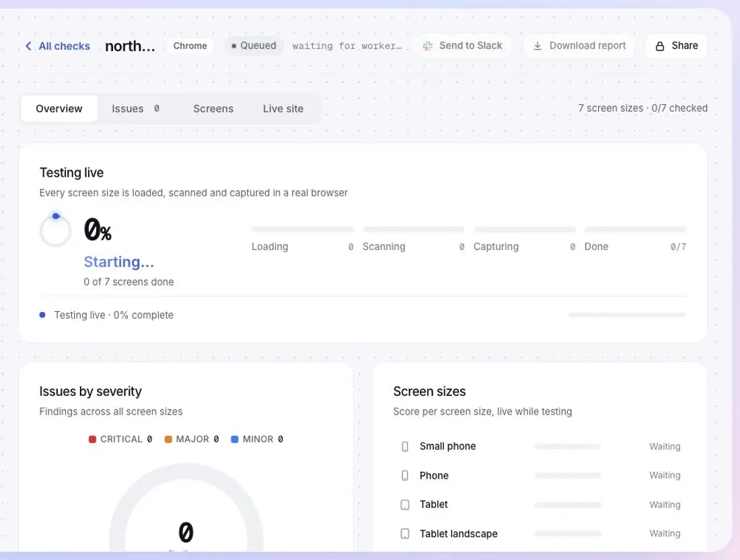The height and width of the screenshot is (560, 740).
Task: Send the report to Slack
Action: [464, 46]
